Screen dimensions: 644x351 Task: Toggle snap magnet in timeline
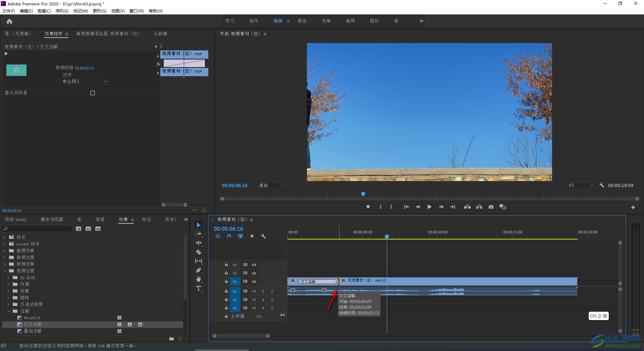(229, 236)
